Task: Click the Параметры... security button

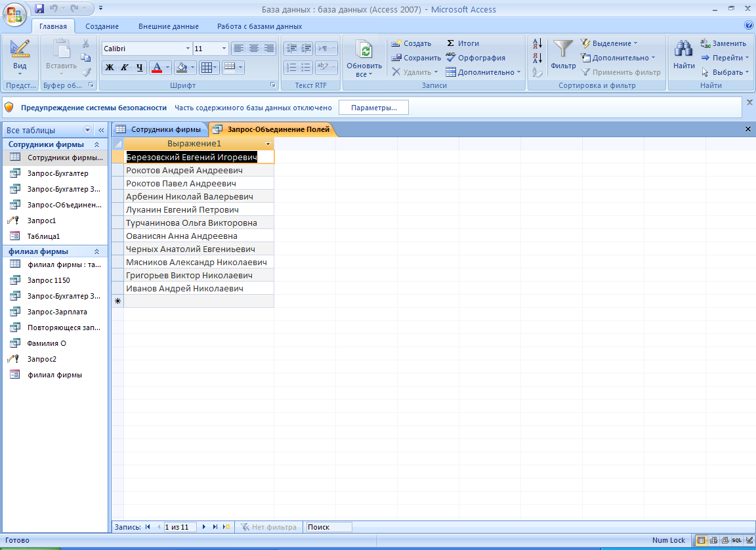Action: 373,108
